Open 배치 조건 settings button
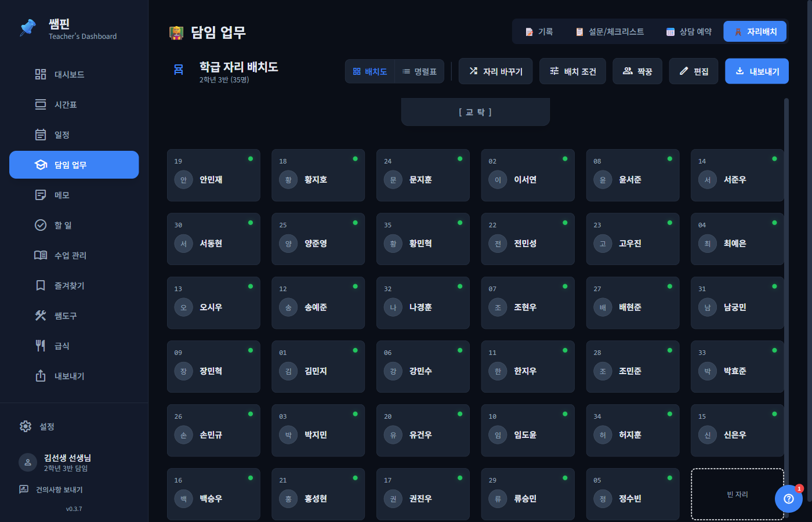 pyautogui.click(x=573, y=71)
